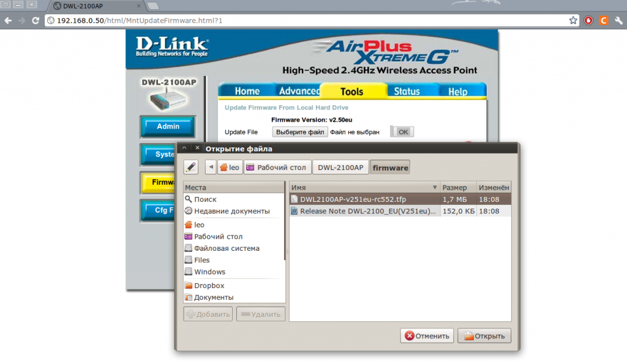This screenshot has width=627, height=364.
Task: Click the tfp file icon
Action: pos(295,199)
